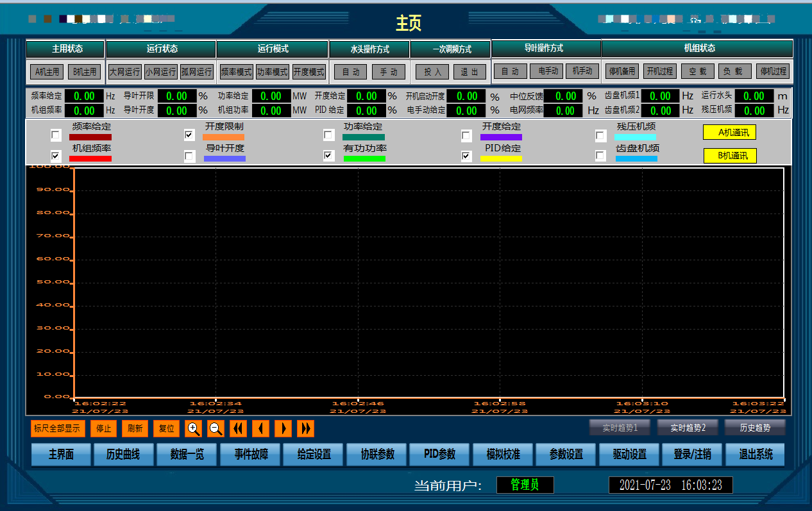The width and height of the screenshot is (812, 511).
Task: Click the 停止 button below chart
Action: 103,428
